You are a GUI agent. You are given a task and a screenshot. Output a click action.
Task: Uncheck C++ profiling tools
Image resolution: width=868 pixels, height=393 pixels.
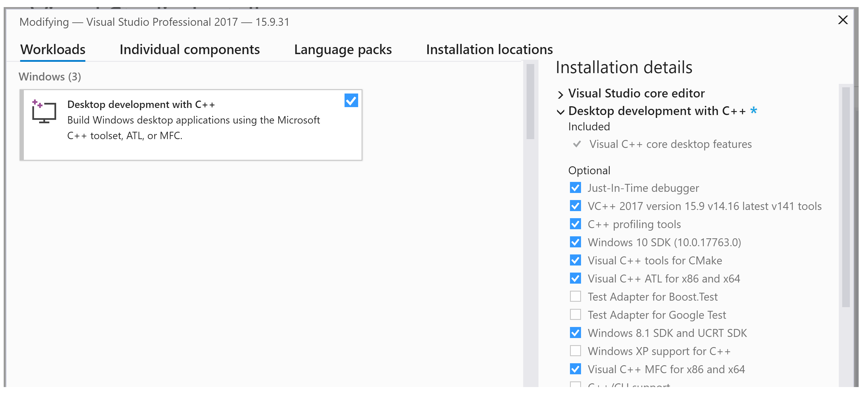(575, 224)
